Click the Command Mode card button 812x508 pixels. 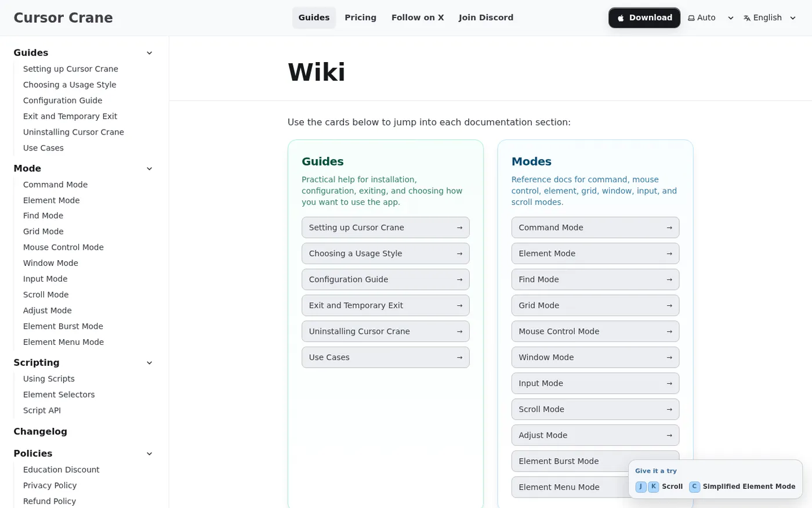[x=595, y=228]
